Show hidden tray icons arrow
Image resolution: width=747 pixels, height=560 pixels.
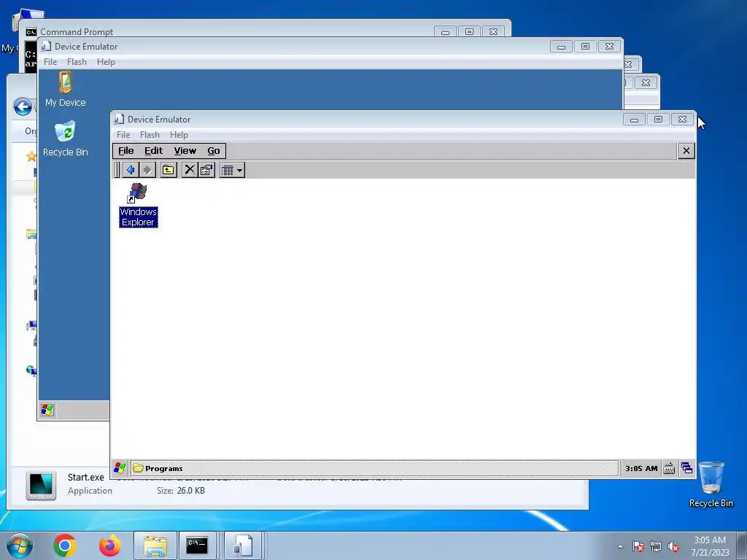click(x=620, y=546)
